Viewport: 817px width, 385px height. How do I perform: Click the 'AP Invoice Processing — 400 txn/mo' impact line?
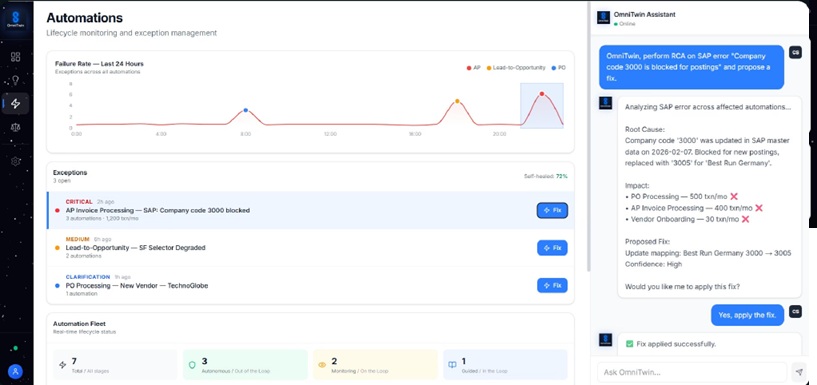[x=693, y=208]
